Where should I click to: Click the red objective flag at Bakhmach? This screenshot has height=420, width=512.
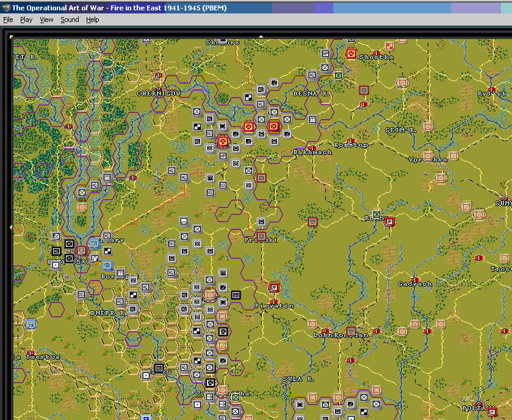tap(312, 148)
